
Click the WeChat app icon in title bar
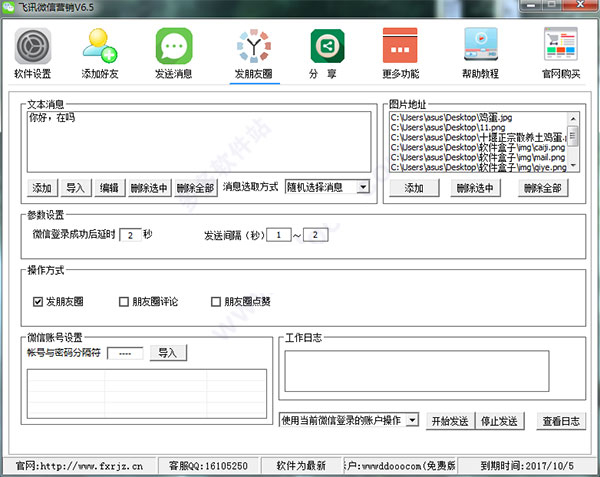tap(8, 7)
